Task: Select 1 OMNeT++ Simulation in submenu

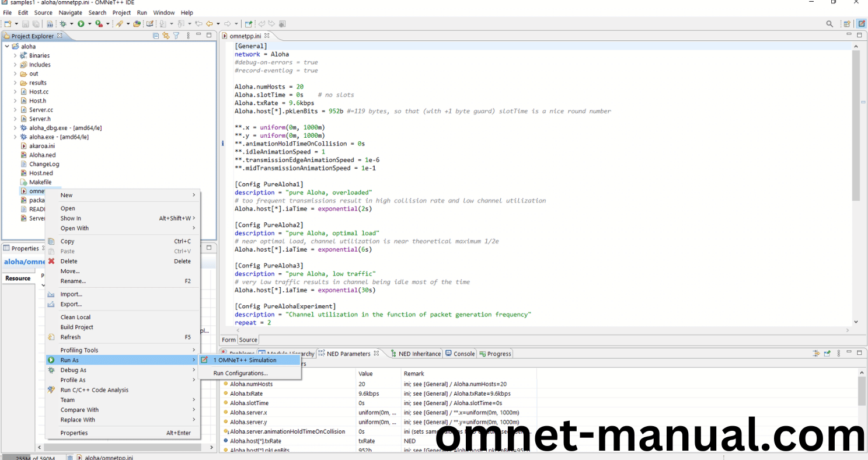Action: [x=250, y=360]
